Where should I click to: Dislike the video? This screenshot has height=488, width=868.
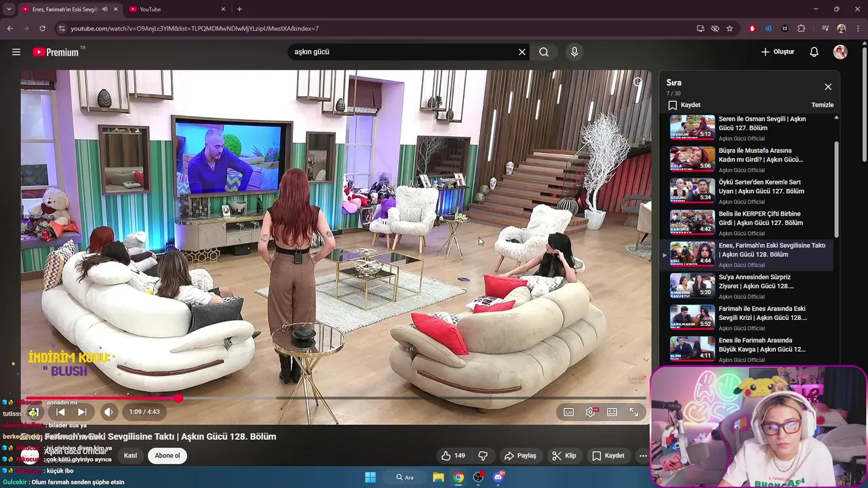[483, 455]
